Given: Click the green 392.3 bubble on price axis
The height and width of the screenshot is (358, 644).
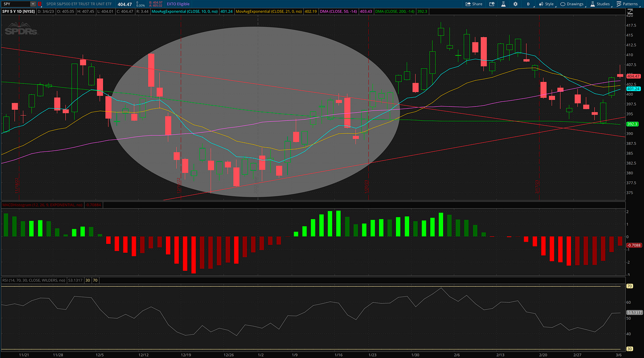Looking at the screenshot, I should coord(632,124).
